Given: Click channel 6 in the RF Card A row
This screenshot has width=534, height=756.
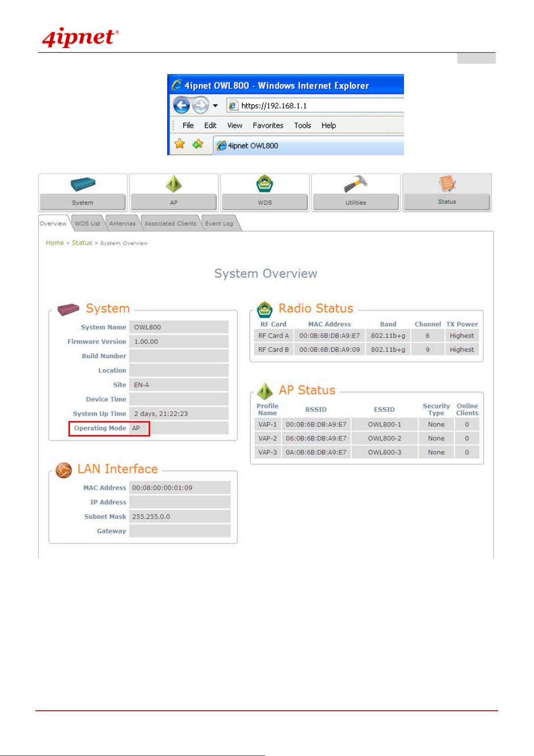Looking at the screenshot, I should point(428,336).
